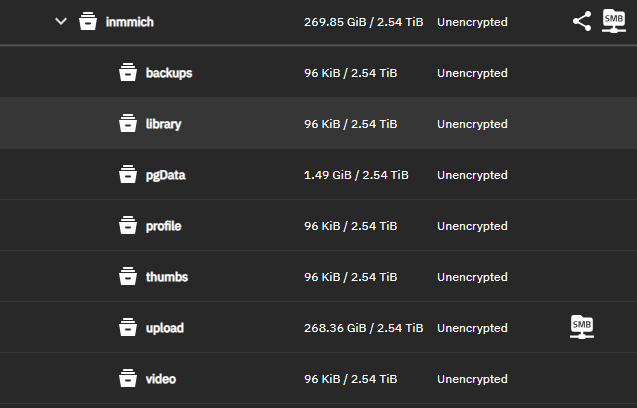Screen dimensions: 637x408
Task: Click the SMB icon on upload row
Action: click(581, 326)
